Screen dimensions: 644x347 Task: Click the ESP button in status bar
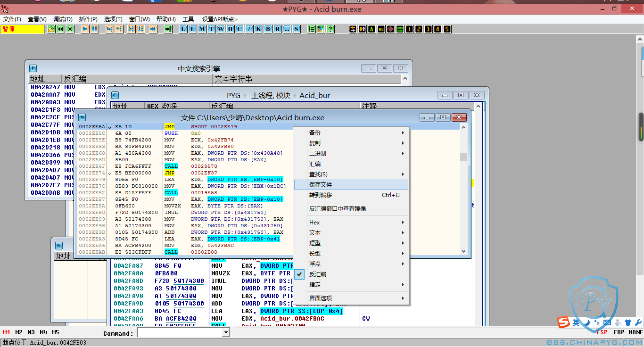pyautogui.click(x=602, y=332)
